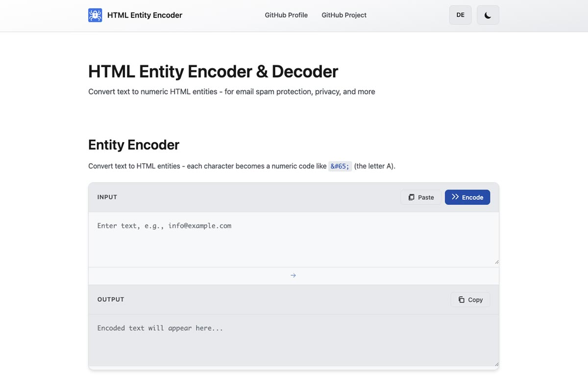Click the moon icon to enable dark mode
Screen dimensions: 588x391
pyautogui.click(x=488, y=15)
